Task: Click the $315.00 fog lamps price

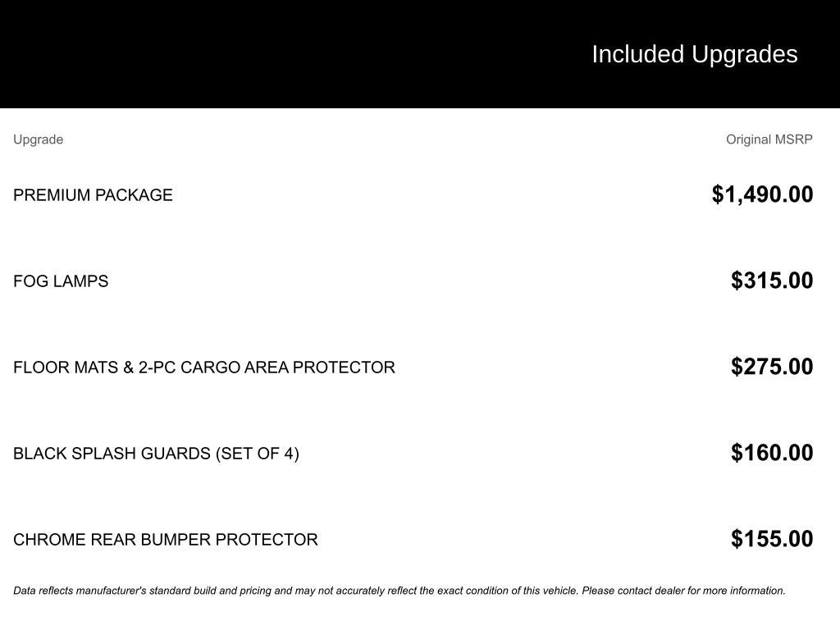Action: coord(772,281)
